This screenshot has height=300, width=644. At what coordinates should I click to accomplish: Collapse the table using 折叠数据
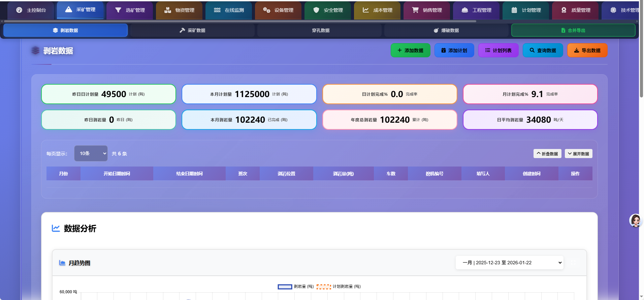[547, 154]
